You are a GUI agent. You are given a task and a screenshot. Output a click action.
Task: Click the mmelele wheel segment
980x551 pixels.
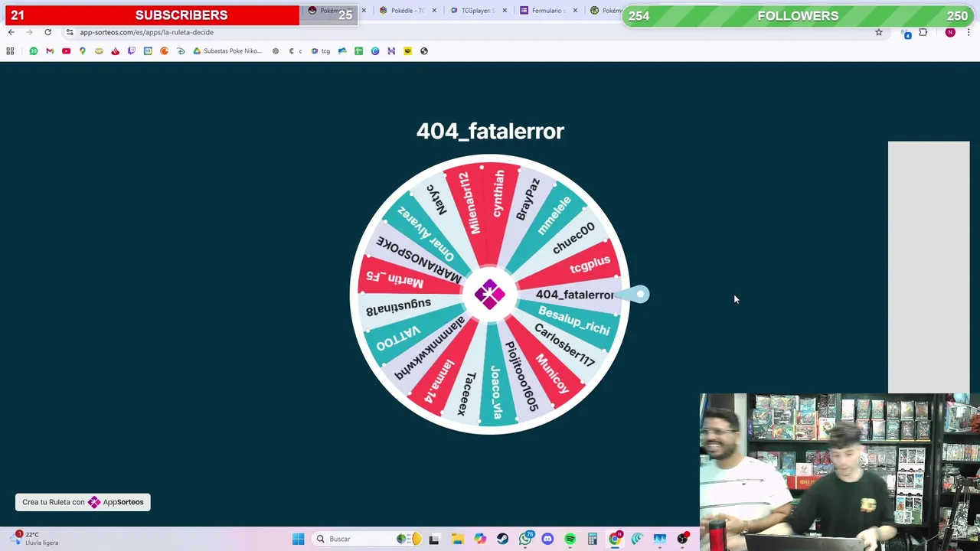[x=554, y=216]
